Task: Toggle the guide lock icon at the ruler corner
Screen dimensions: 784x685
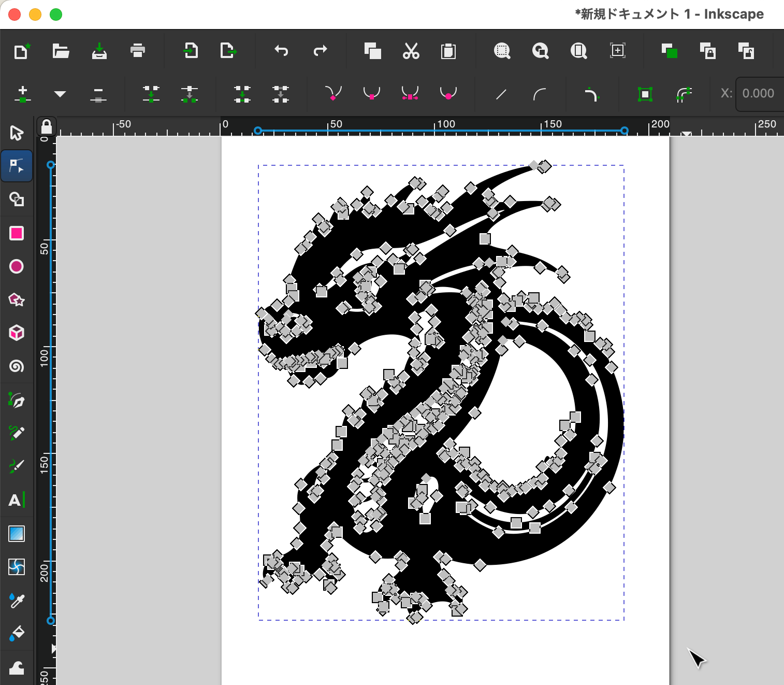Action: pyautogui.click(x=47, y=126)
